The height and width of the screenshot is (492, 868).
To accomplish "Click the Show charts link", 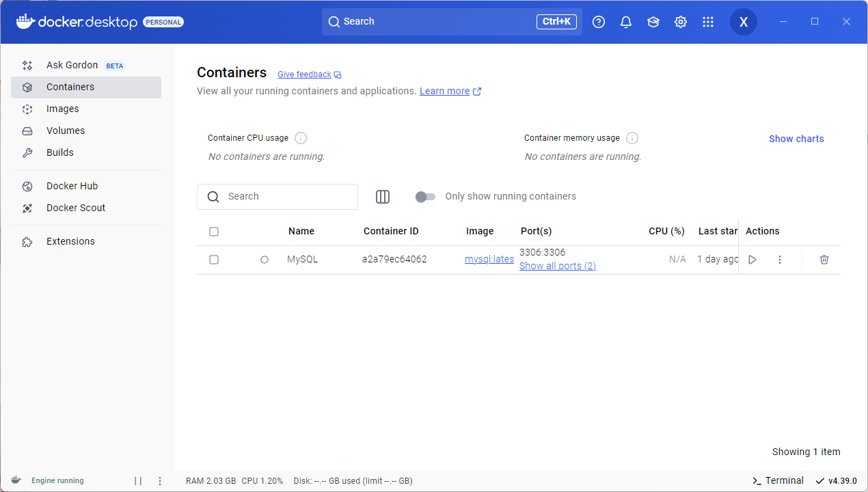I will [796, 139].
